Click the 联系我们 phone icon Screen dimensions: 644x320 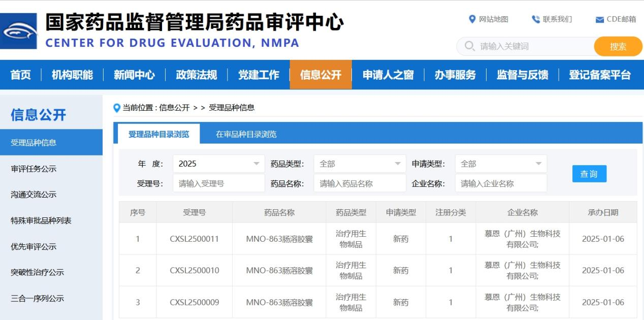(535, 19)
